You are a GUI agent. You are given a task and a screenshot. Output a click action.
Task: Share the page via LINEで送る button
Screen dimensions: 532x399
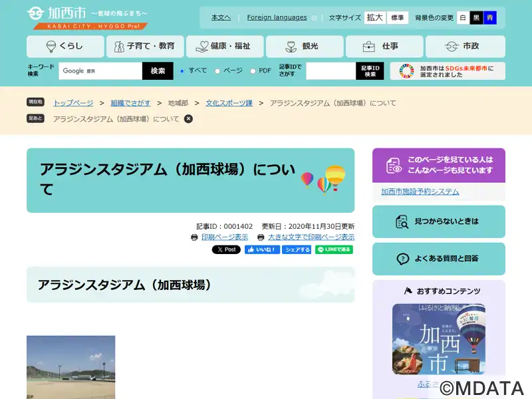point(334,250)
